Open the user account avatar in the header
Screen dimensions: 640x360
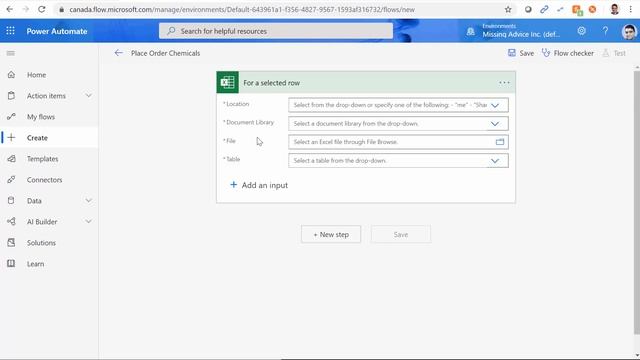[629, 31]
